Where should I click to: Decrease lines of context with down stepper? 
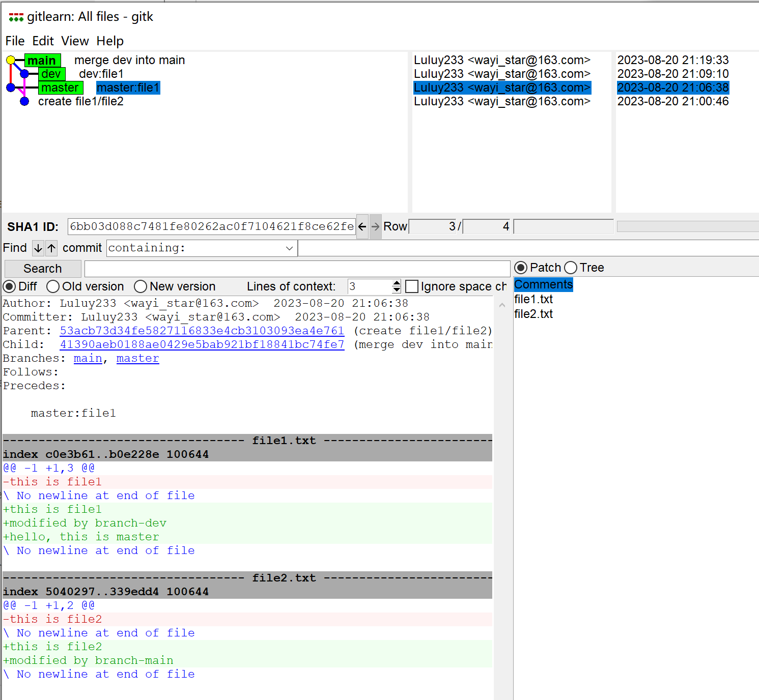397,290
